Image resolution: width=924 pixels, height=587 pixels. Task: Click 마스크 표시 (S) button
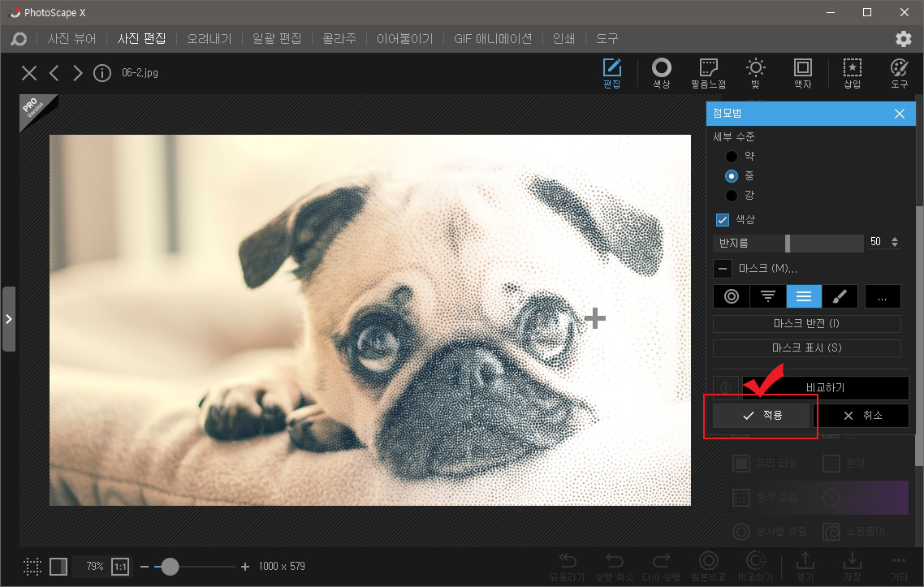pos(807,347)
